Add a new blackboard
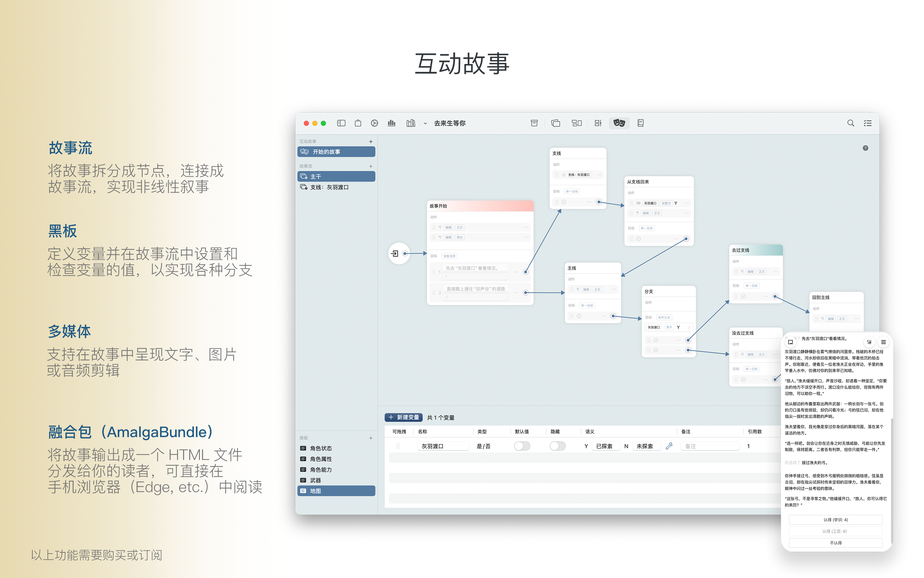This screenshot has width=924, height=578. click(371, 438)
